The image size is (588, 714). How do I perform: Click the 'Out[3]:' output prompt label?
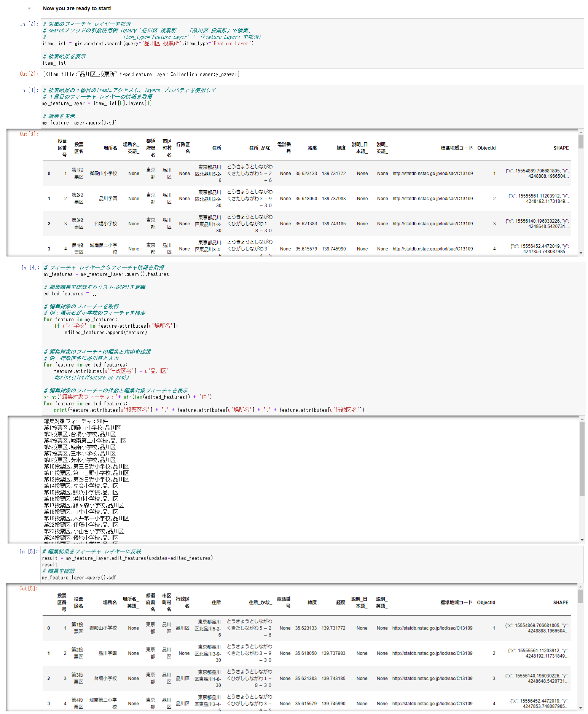pyautogui.click(x=29, y=134)
